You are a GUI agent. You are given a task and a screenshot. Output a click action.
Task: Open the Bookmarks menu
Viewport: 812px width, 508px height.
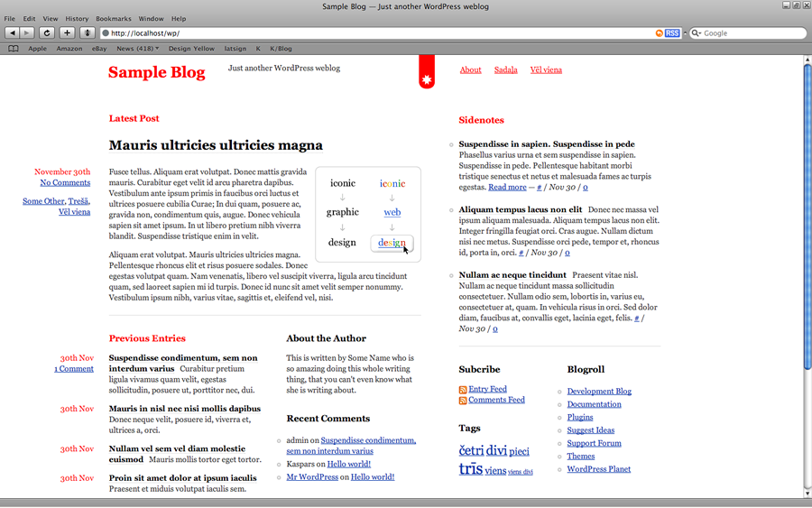coord(113,18)
